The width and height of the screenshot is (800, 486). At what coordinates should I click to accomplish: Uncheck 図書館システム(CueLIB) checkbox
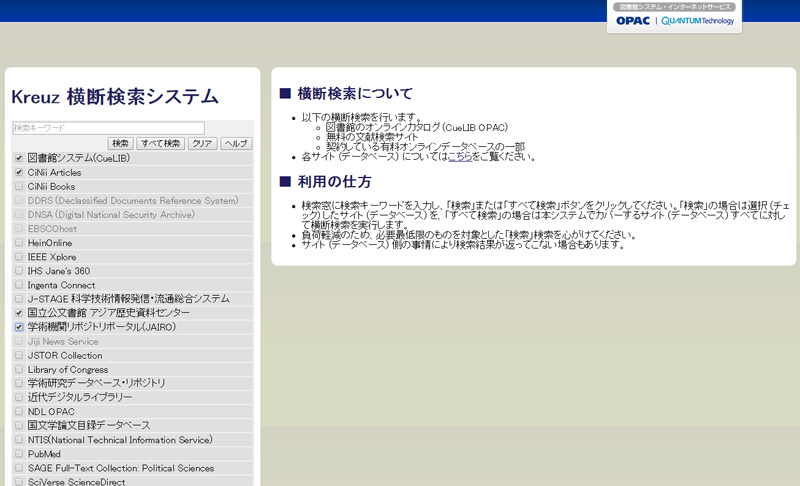click(19, 158)
